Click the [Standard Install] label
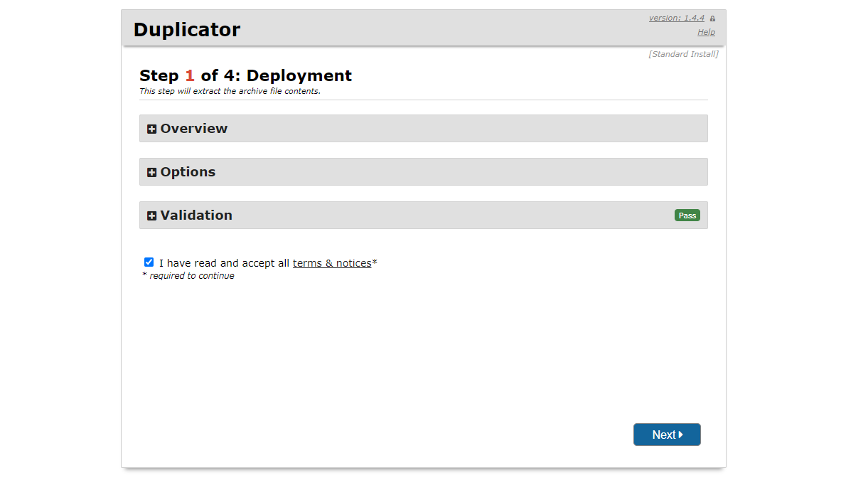The height and width of the screenshot is (495, 868). point(683,54)
